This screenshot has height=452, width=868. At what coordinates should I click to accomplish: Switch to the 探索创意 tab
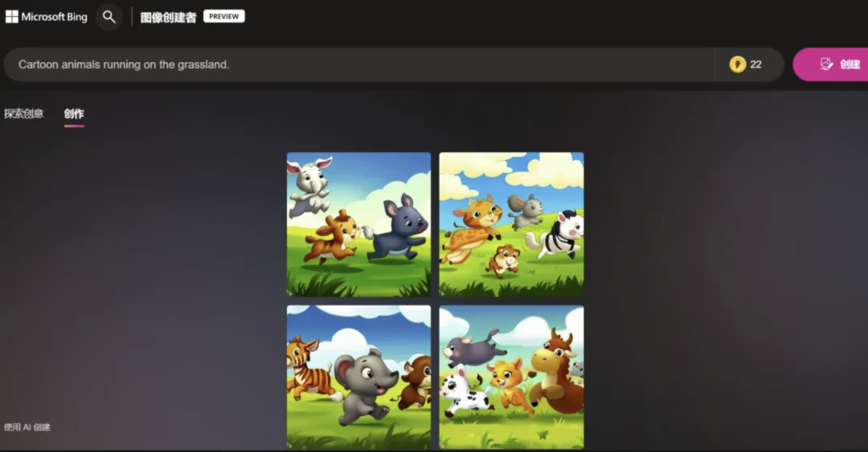click(x=24, y=114)
